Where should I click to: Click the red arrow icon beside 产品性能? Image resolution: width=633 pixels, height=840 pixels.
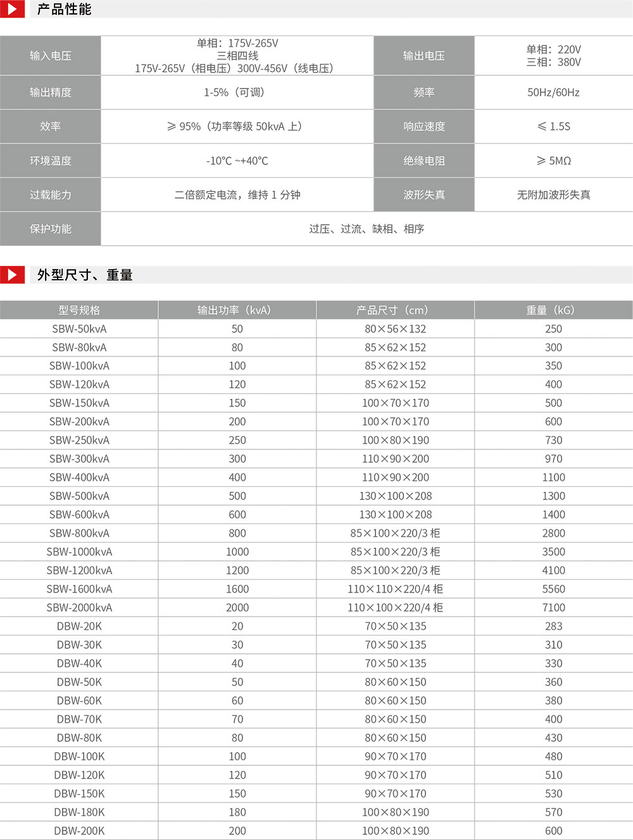[x=12, y=9]
